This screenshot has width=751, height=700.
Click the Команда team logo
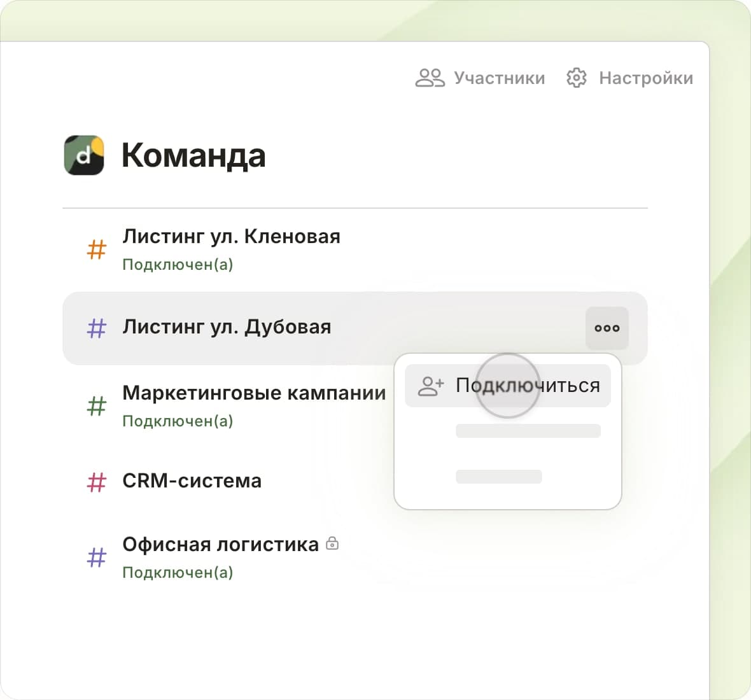point(84,155)
